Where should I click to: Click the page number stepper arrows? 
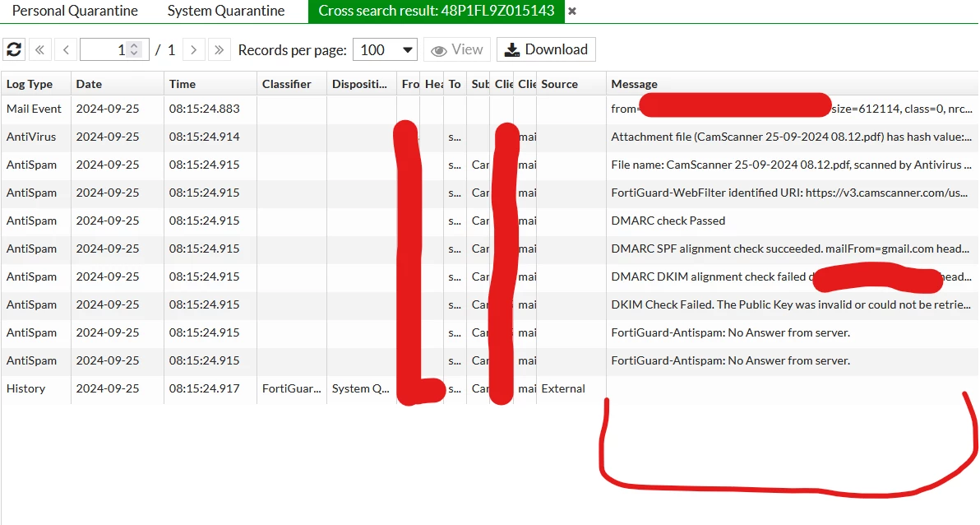click(134, 49)
